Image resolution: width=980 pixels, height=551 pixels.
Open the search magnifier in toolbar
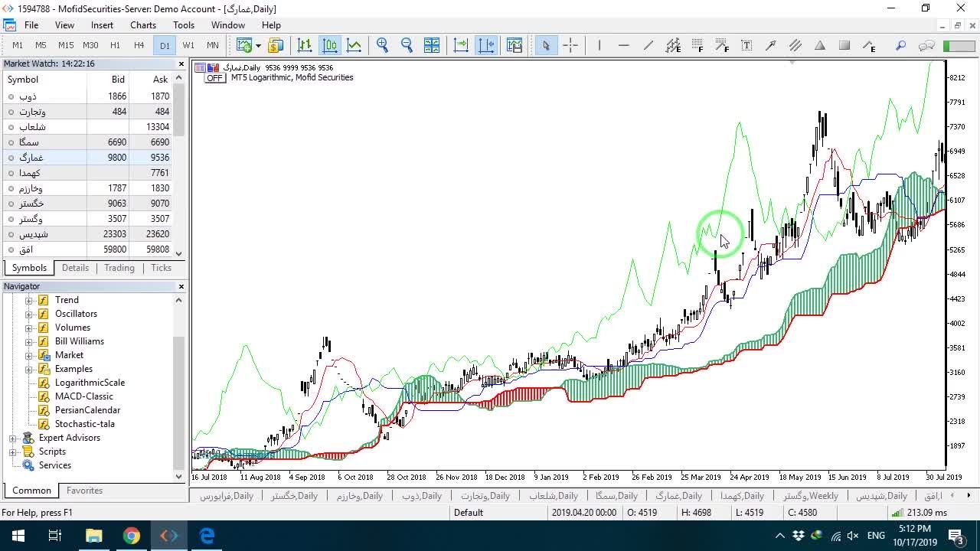901,45
